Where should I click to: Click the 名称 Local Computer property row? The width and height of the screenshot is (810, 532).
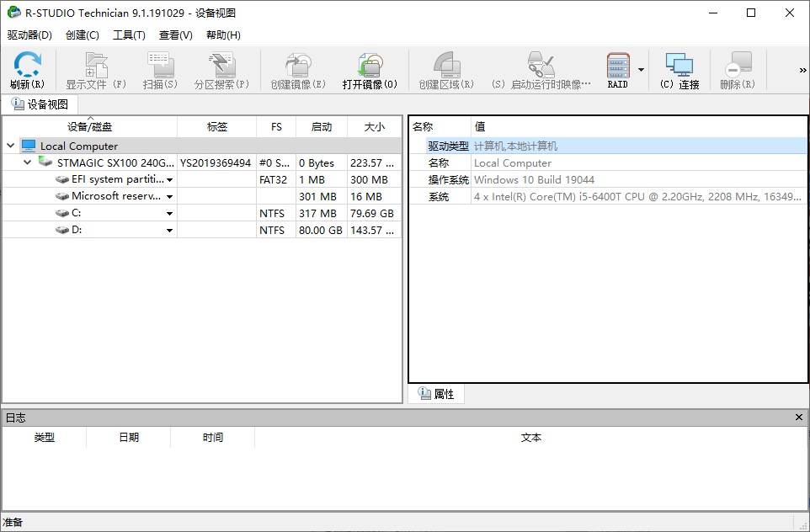[608, 162]
